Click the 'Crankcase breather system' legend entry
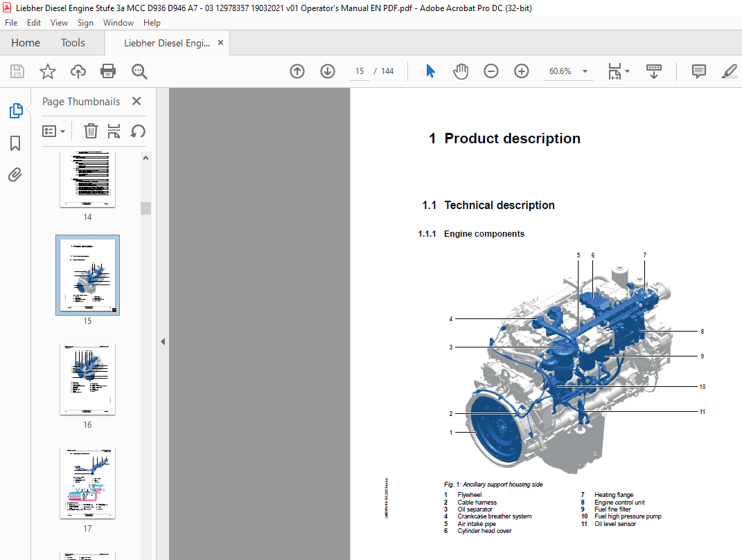The width and height of the screenshot is (742, 560). point(495,516)
